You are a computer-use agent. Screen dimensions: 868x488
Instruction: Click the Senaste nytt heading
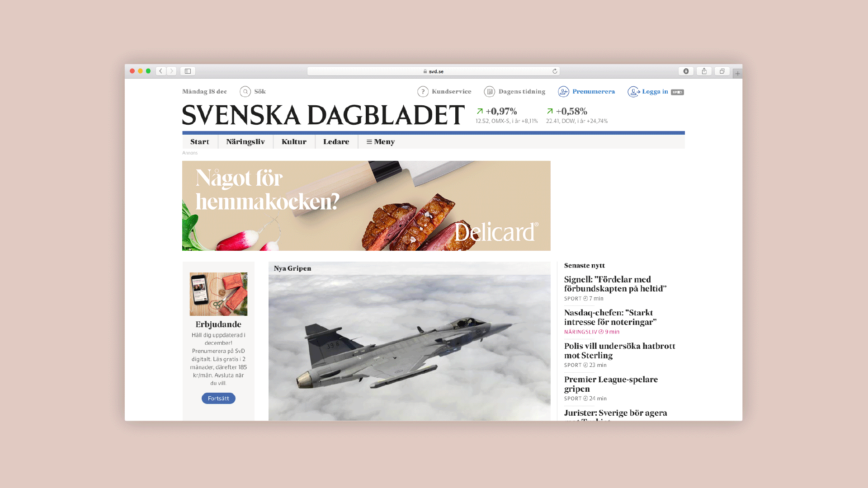pyautogui.click(x=585, y=266)
